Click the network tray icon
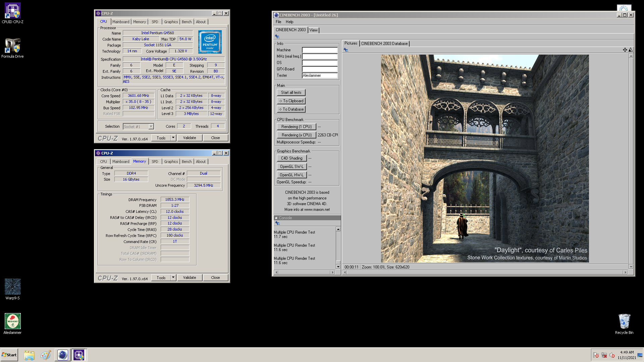This screenshot has width=644, height=362. point(604,355)
